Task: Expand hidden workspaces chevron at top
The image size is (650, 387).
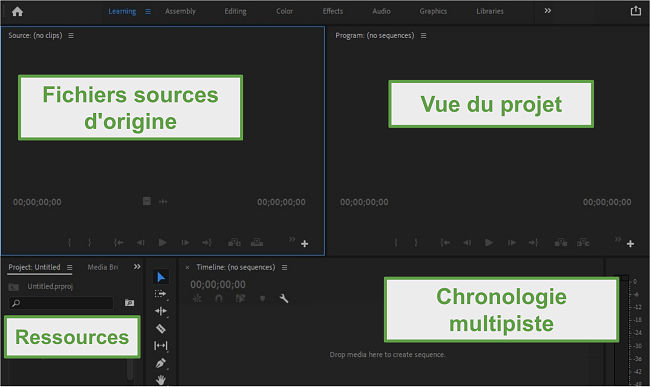Action: click(548, 11)
